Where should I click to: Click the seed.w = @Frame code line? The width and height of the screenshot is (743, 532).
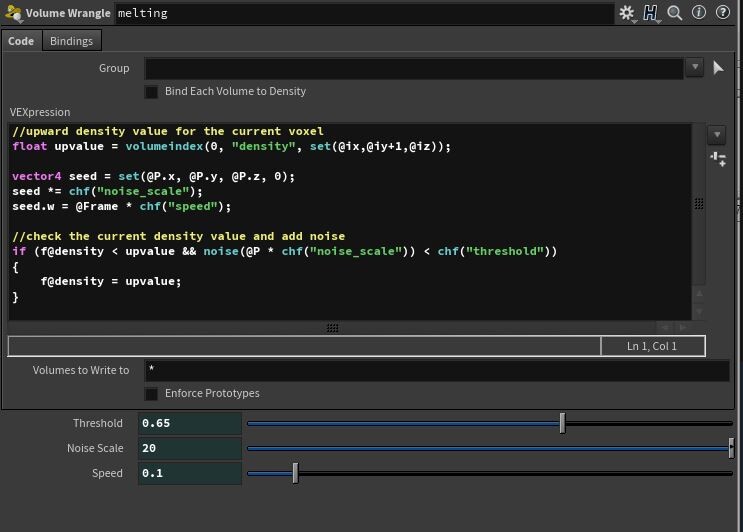tap(122, 207)
